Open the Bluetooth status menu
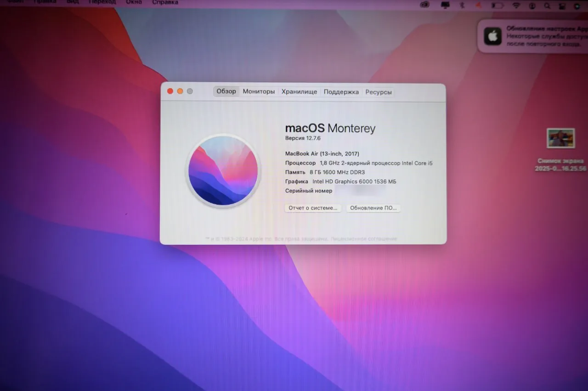The height and width of the screenshot is (391, 588). pos(462,6)
